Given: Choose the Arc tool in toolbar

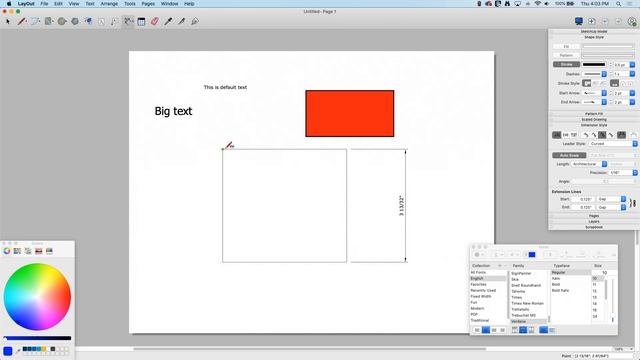Looking at the screenshot, I should (35, 21).
